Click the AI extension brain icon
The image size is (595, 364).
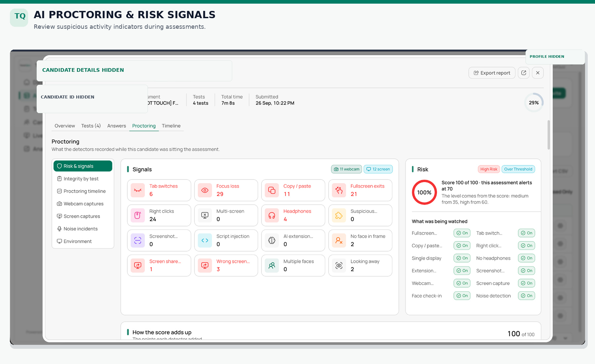tap(272, 240)
